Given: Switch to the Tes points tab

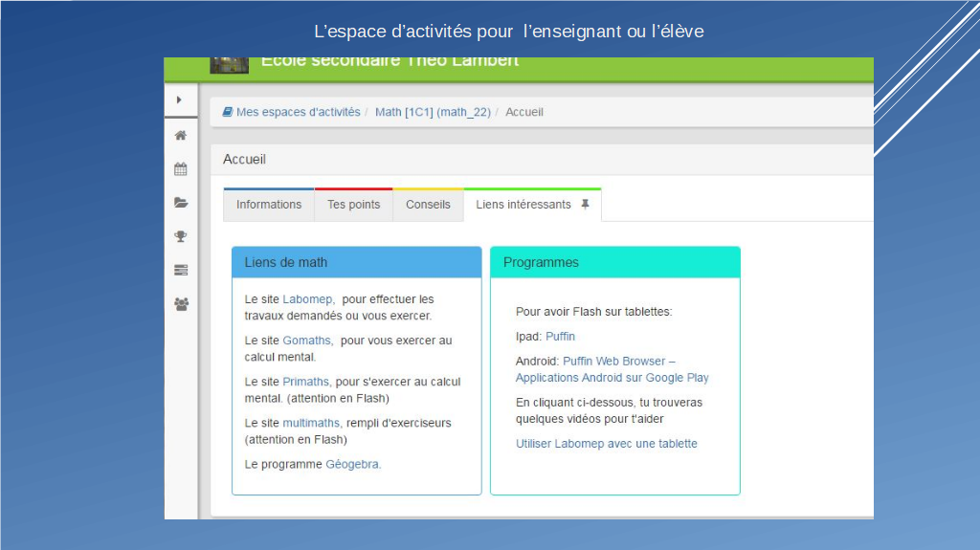Looking at the screenshot, I should (x=354, y=205).
